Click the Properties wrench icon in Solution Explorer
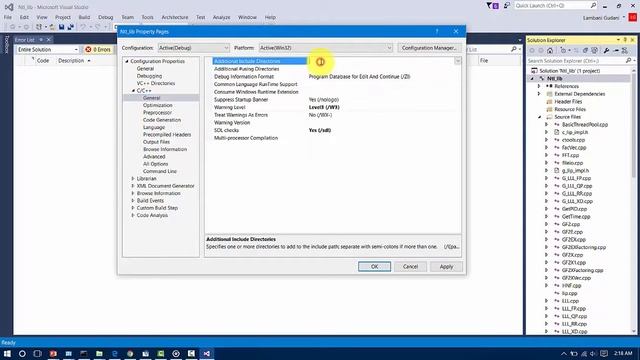The width and height of the screenshot is (640, 360). (607, 50)
